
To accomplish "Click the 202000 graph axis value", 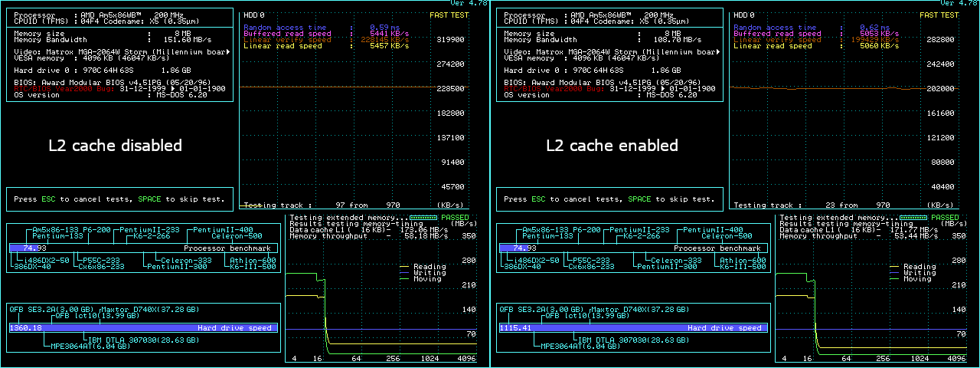I will [x=941, y=89].
